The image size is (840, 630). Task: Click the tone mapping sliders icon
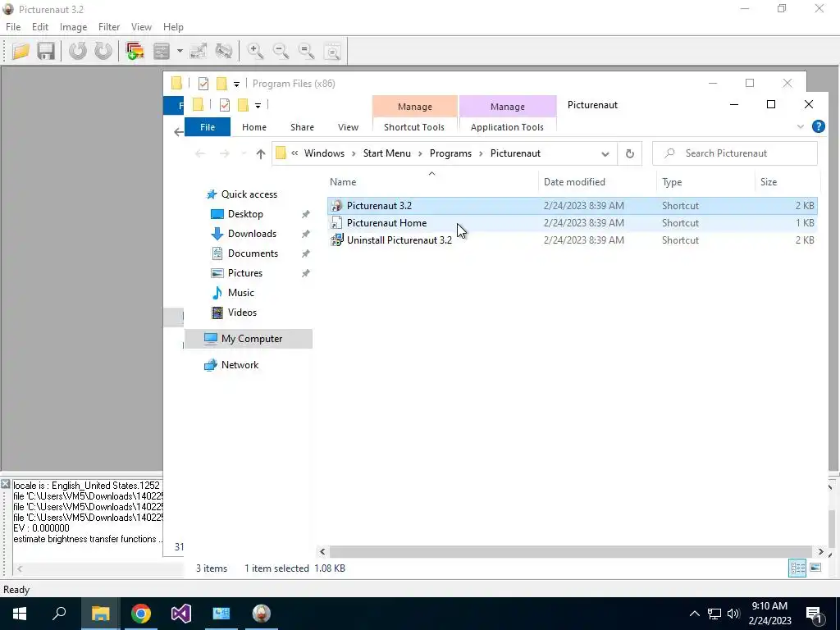tap(162, 52)
